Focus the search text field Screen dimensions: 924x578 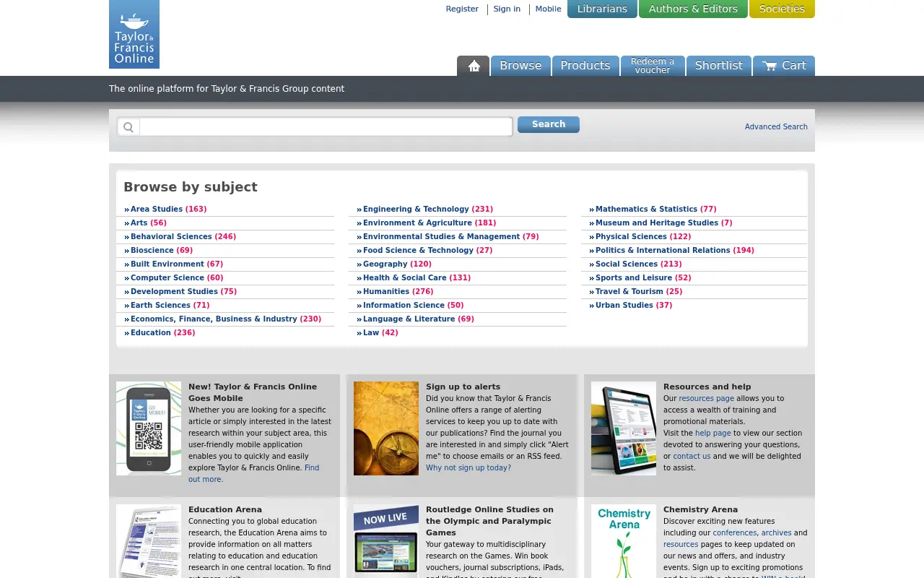coord(326,127)
